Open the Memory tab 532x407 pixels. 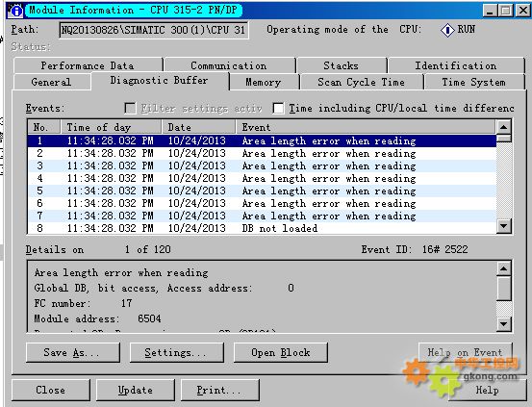(x=264, y=82)
